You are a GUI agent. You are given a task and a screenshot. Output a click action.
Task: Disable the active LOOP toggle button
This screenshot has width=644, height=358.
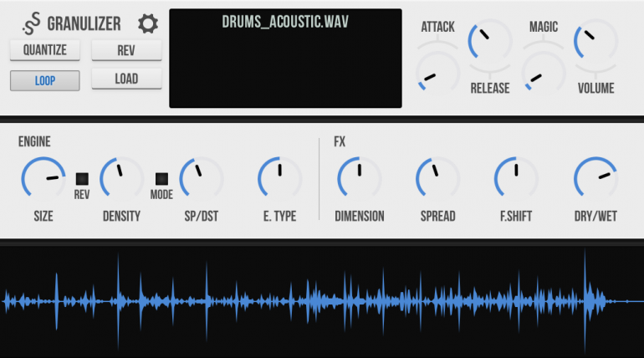[x=45, y=80]
